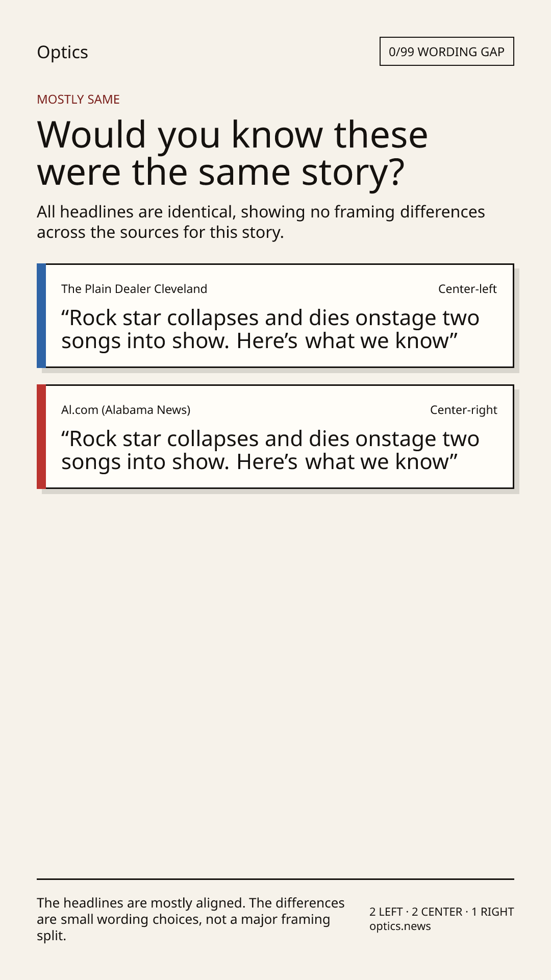Click footer text about mostly aligned headlines
Viewport: 551px width, 980px height.
point(191,919)
